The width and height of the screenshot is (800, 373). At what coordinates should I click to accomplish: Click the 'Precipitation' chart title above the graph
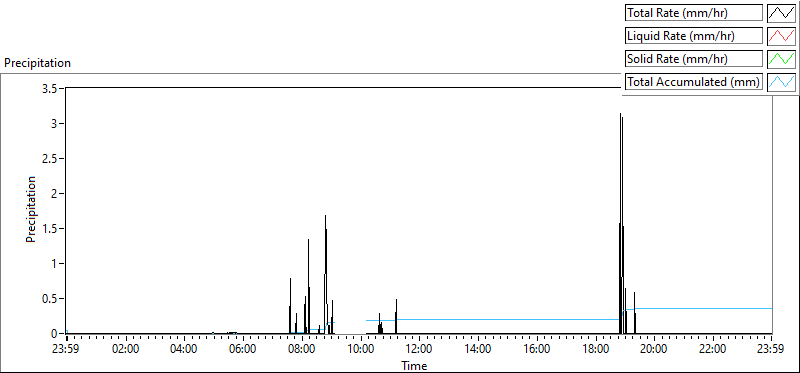click(x=37, y=63)
